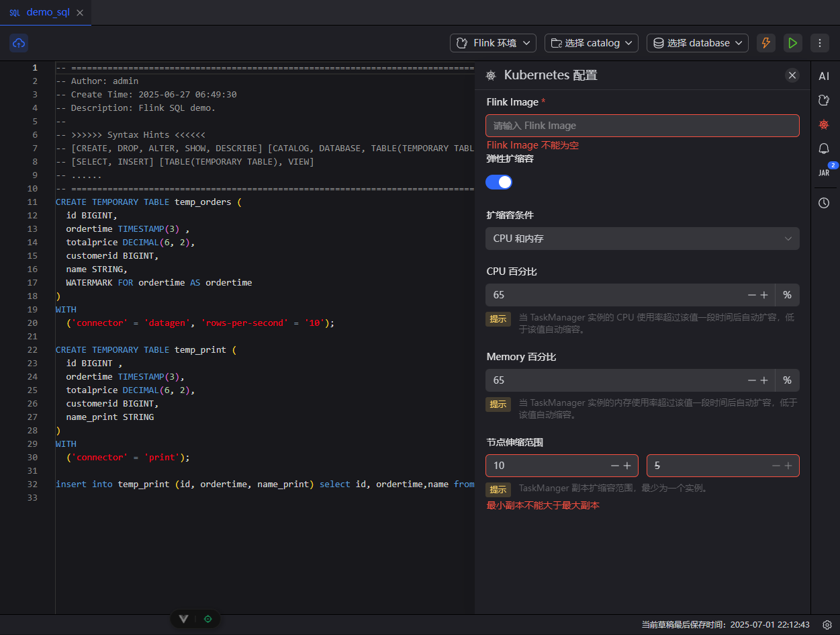840x635 pixels.
Task: Run the SQL with green play button
Action: click(x=792, y=43)
